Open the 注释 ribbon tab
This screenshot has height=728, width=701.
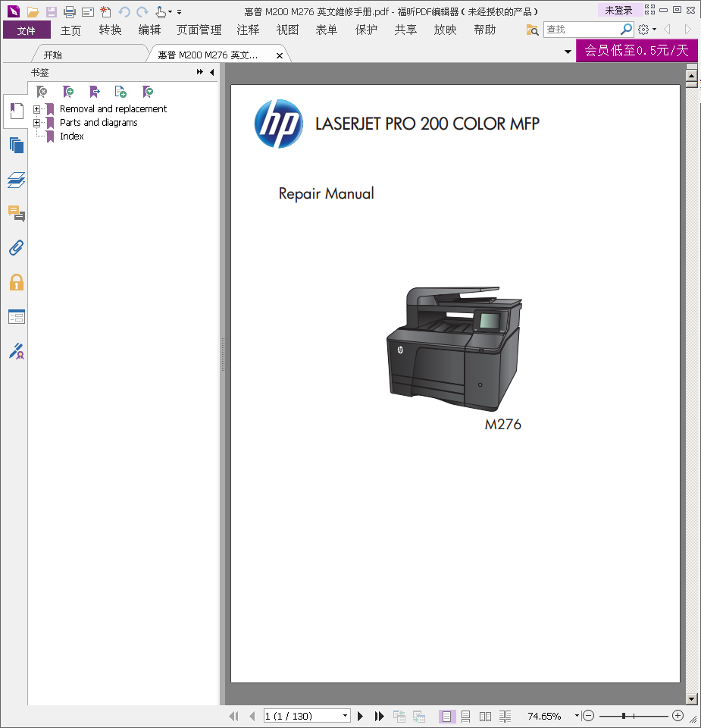tap(249, 30)
